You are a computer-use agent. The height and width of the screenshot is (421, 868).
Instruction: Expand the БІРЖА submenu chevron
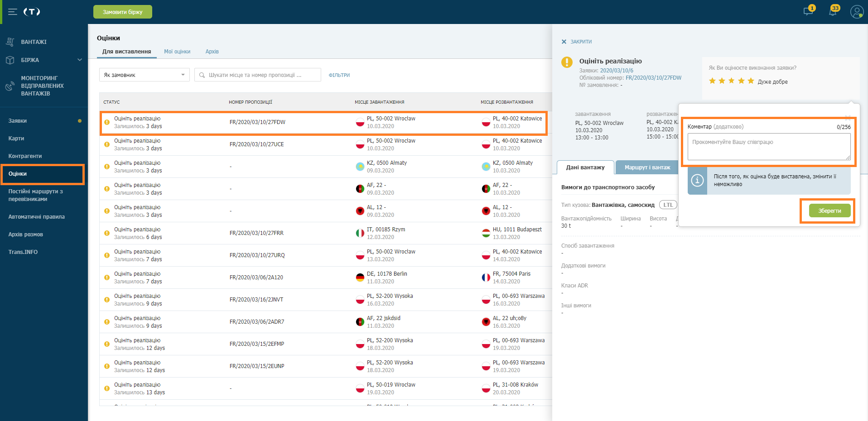click(80, 60)
